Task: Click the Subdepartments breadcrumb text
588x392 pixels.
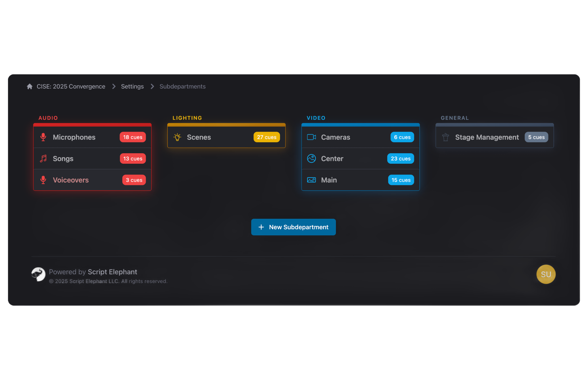Action: 183,87
